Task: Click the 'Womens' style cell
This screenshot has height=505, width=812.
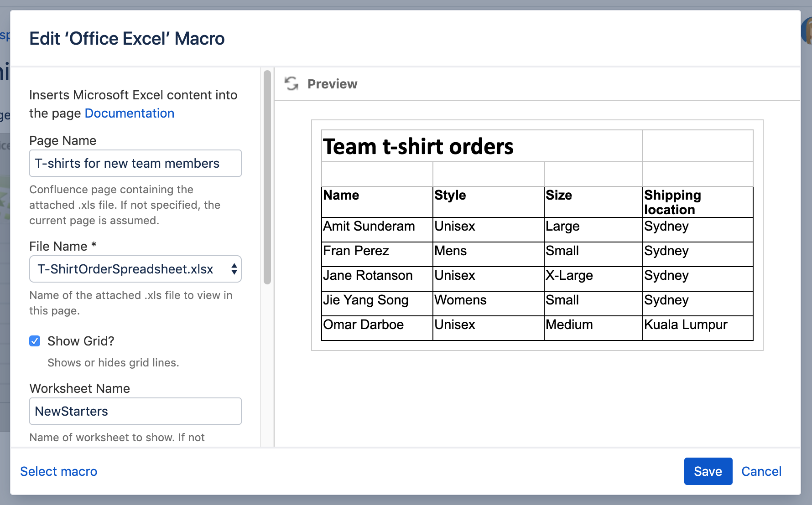Action: (489, 304)
